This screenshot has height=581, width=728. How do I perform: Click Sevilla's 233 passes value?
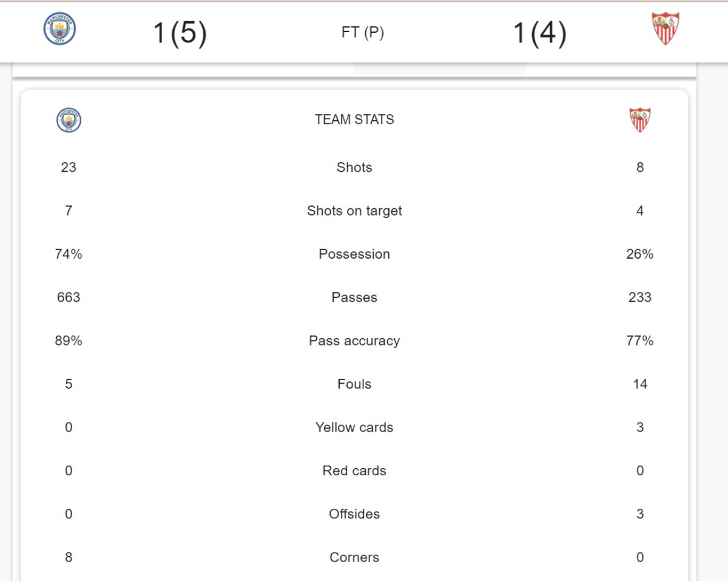tap(640, 297)
